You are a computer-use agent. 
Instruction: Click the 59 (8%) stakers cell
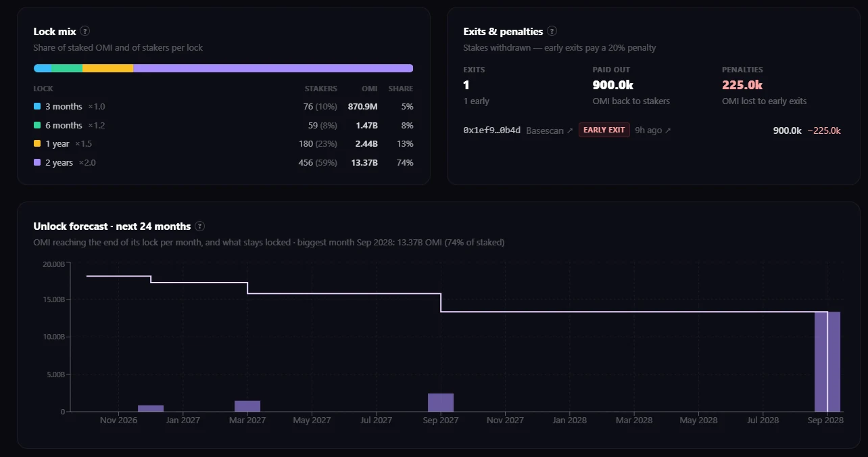322,126
